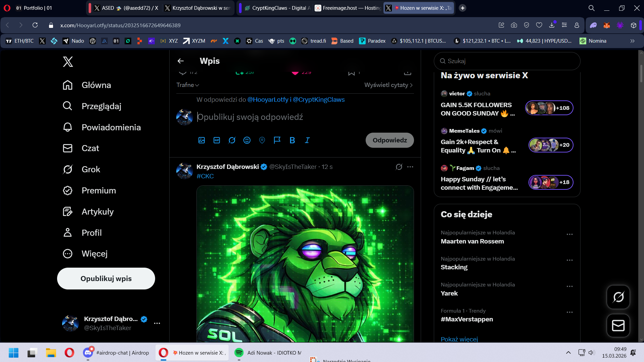This screenshot has width=644, height=362.
Task: Open the emoji picker in reply toolbar
Action: pos(247,140)
